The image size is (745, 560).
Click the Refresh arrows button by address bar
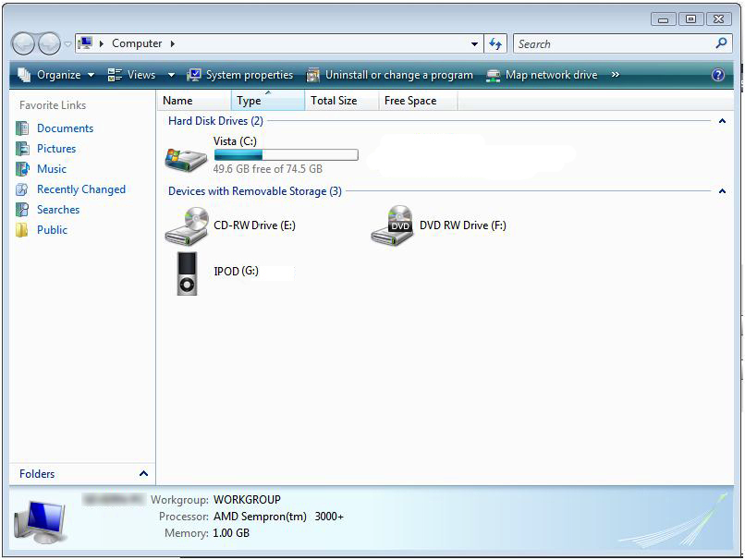coord(496,43)
